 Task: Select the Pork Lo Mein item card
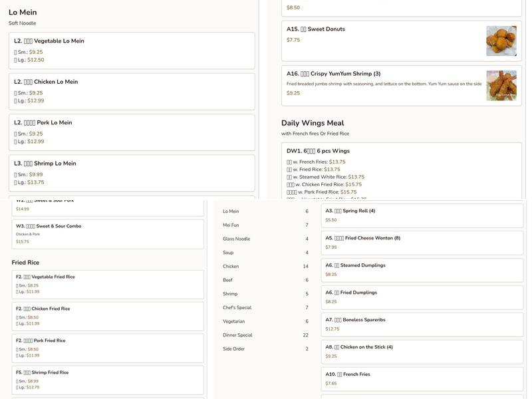132,132
